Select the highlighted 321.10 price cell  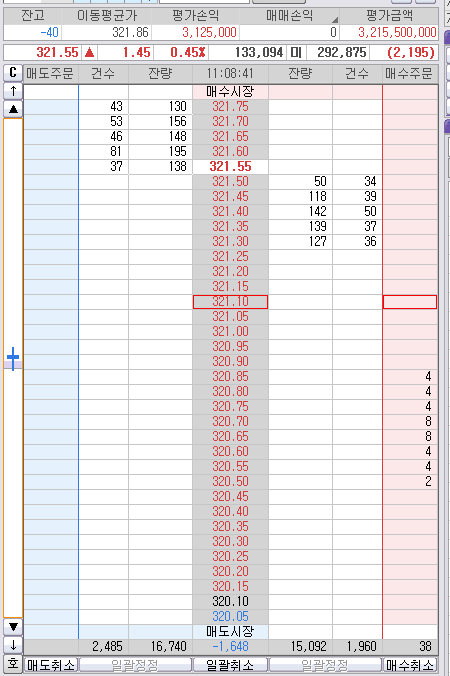click(230, 302)
